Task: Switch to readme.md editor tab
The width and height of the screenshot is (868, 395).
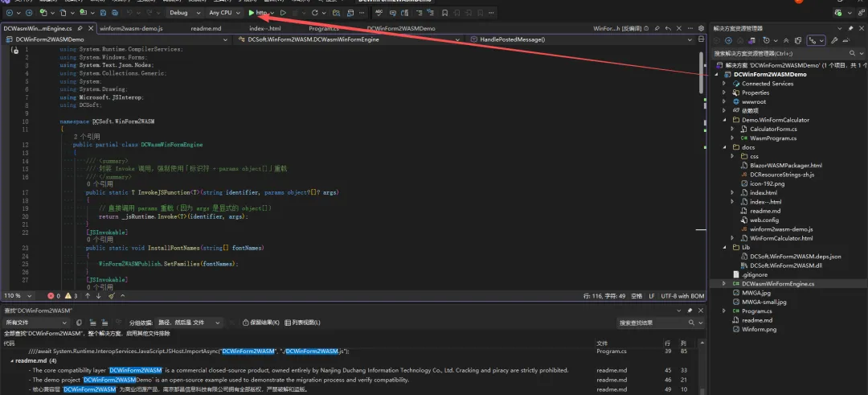Action: coord(206,28)
